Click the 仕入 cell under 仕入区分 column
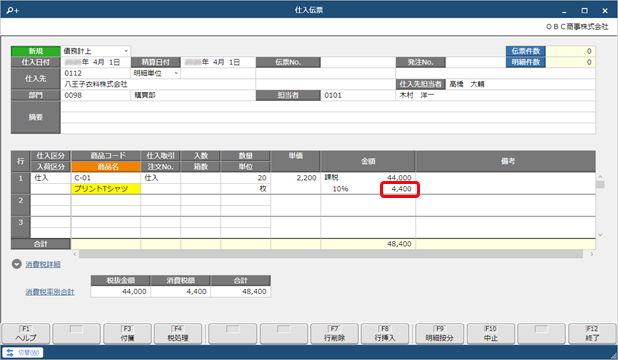Image resolution: width=618 pixels, height=360 pixels. (x=50, y=178)
